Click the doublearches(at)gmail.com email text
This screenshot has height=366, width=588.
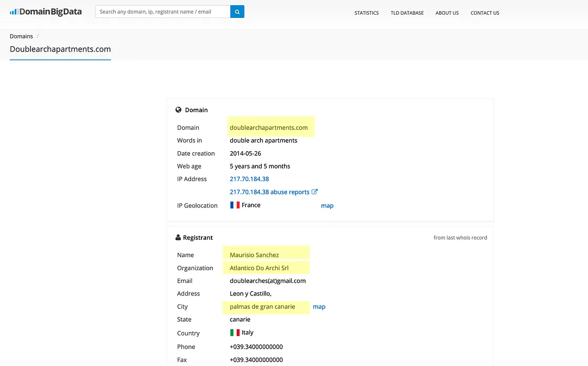click(268, 281)
